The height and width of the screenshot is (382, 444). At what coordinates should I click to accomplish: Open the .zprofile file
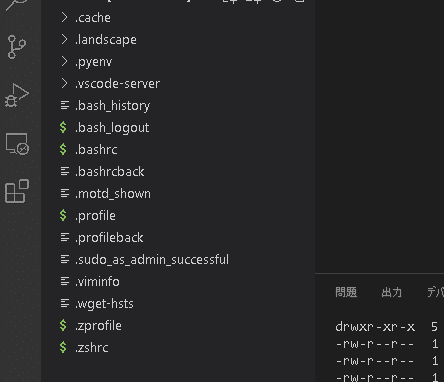click(x=98, y=326)
